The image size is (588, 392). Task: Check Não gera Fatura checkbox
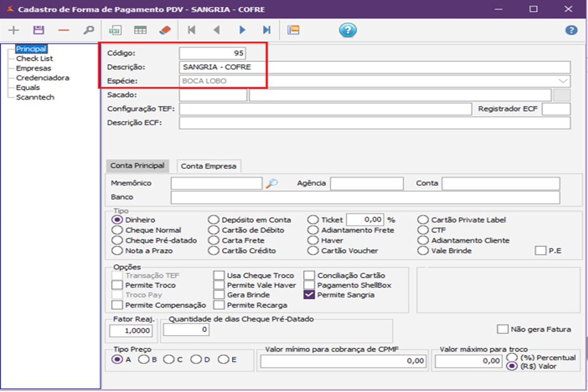click(502, 330)
